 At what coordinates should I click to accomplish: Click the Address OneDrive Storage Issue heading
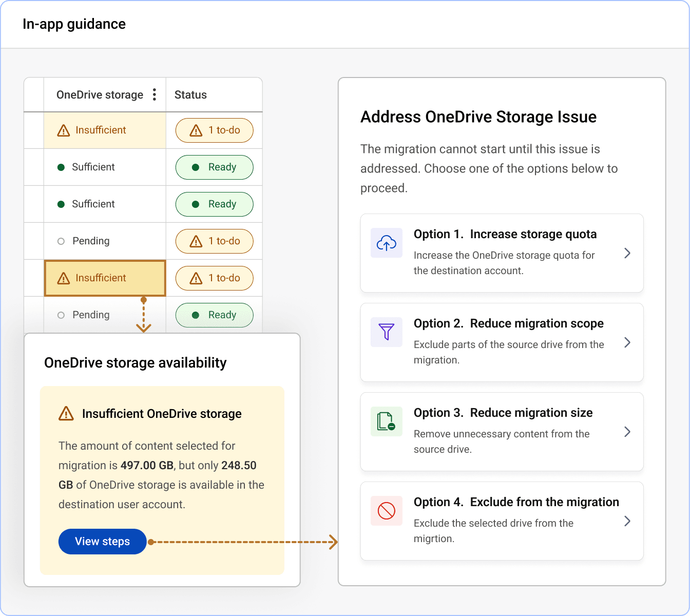pyautogui.click(x=478, y=117)
